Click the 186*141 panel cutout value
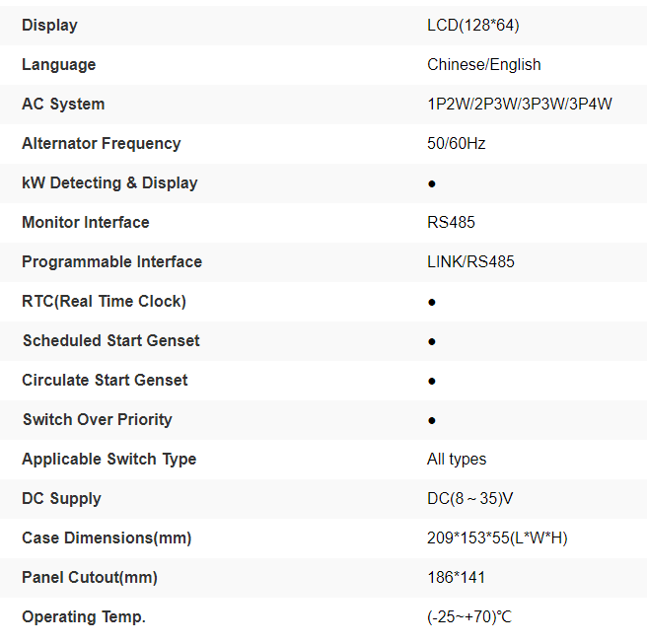Viewport: 647px width, 644px height. (x=456, y=577)
